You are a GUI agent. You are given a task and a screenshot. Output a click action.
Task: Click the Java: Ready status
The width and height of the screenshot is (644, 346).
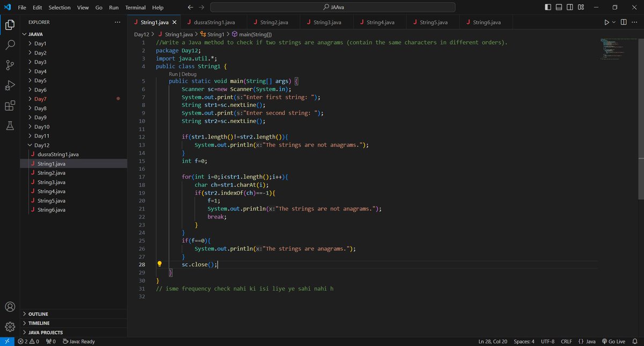tap(79, 341)
